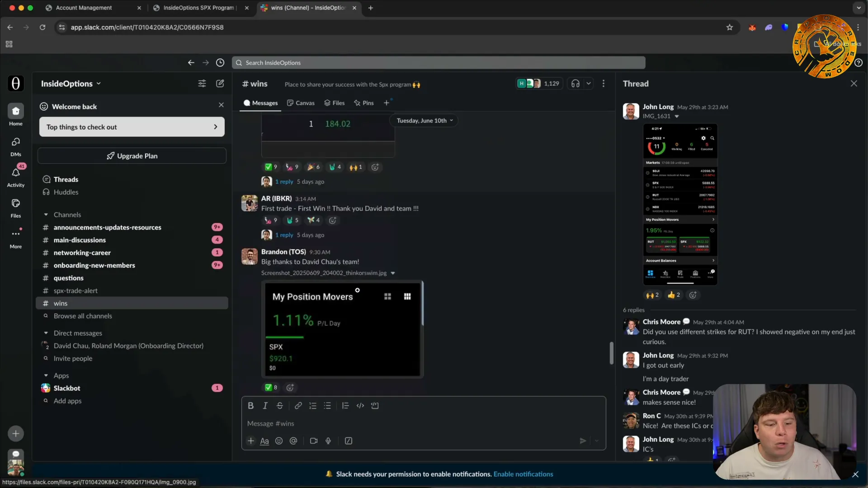The height and width of the screenshot is (488, 868).
Task: Toggle raised hands reaction with 1 in channel
Action: 356,167
